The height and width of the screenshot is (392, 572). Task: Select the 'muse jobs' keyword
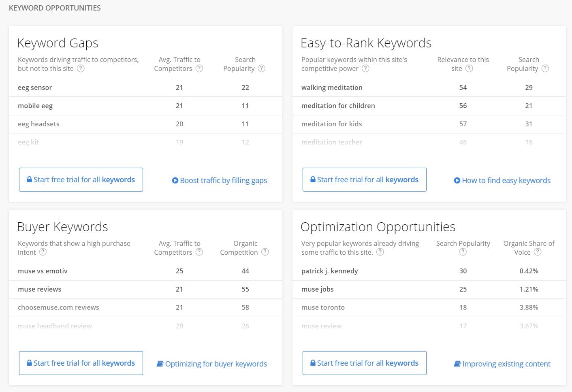click(318, 289)
